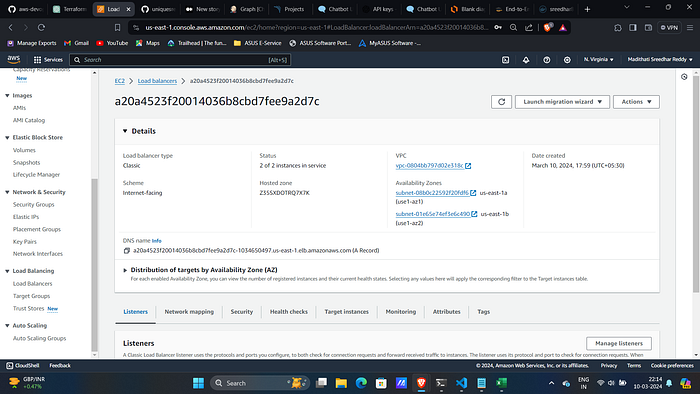Open Tags tab
The image size is (700, 394).
[483, 312]
